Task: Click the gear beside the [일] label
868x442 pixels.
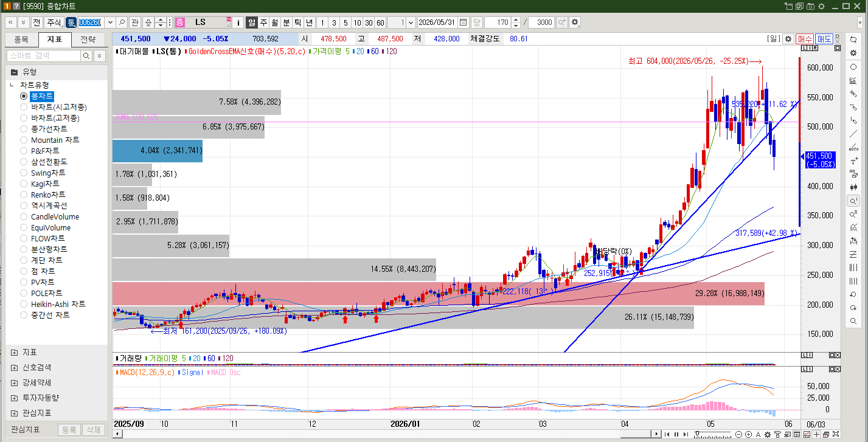Action: 788,39
